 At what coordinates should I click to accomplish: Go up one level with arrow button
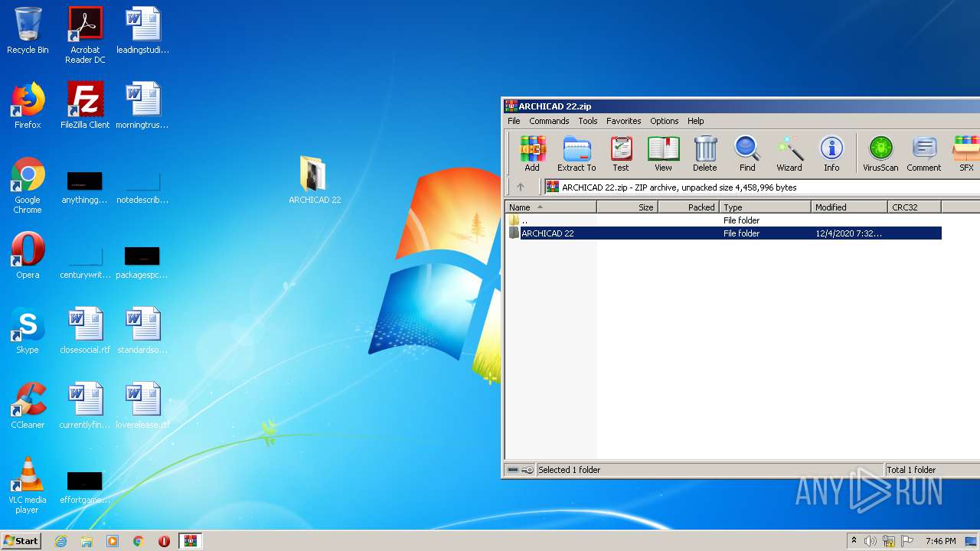(521, 187)
